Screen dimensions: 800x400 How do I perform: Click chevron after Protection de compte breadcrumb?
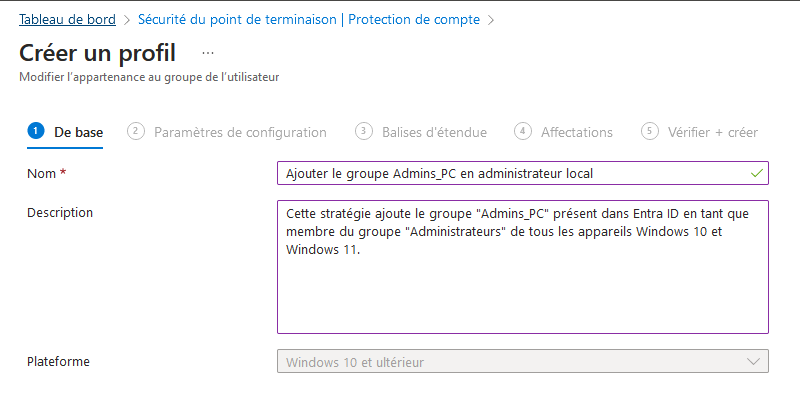[490, 20]
